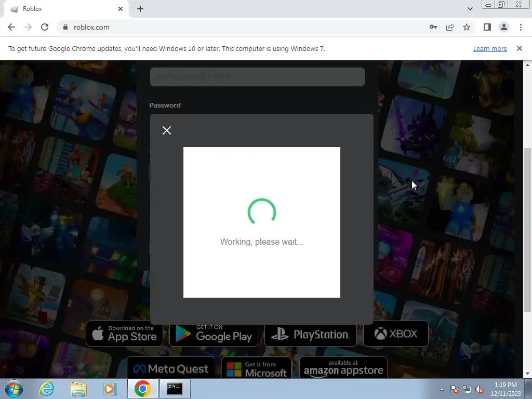Click the taskbar clock 1:19 PM
532x399 pixels.
tap(505, 389)
